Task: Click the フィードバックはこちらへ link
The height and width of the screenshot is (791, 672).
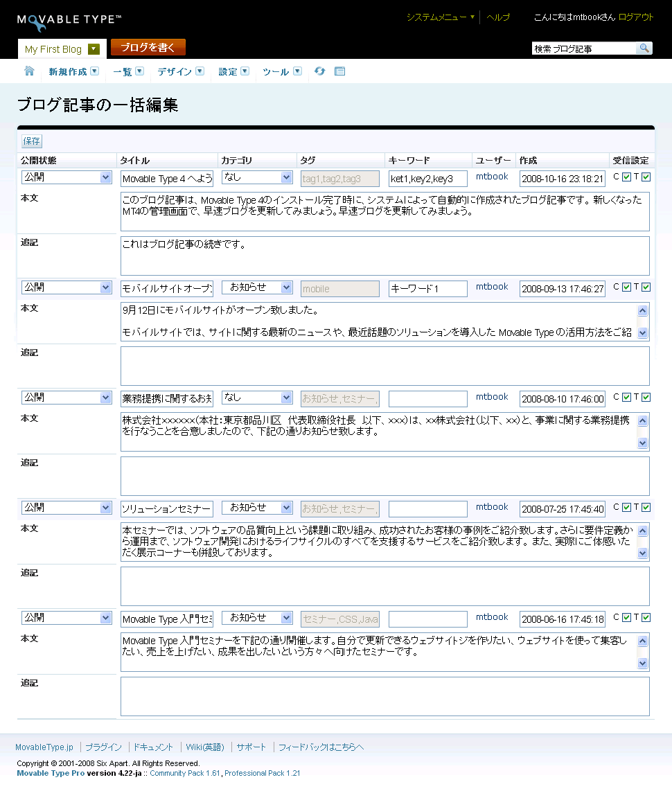Action: [321, 747]
